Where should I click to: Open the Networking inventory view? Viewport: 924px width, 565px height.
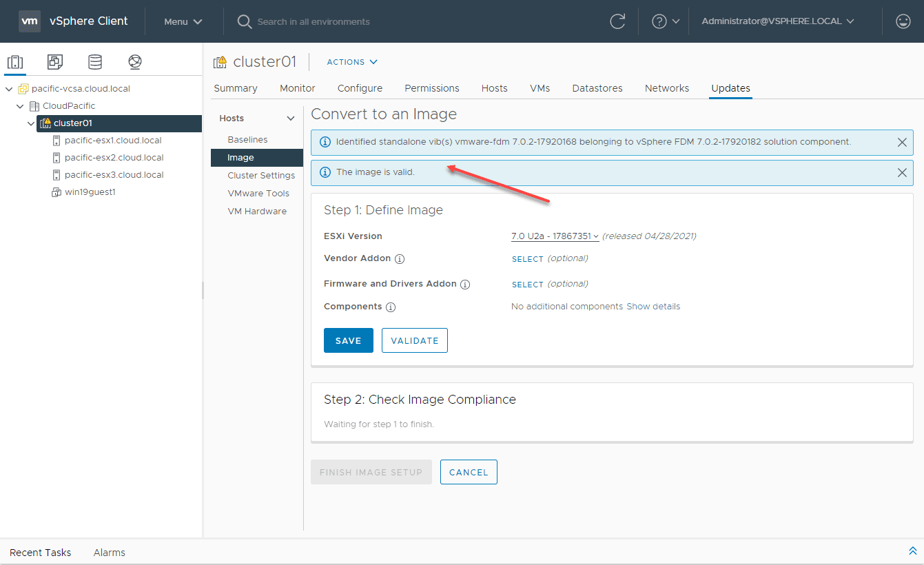pos(135,62)
